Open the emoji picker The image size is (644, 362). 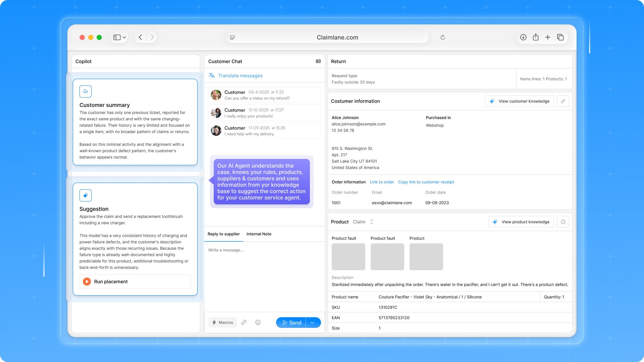point(258,322)
